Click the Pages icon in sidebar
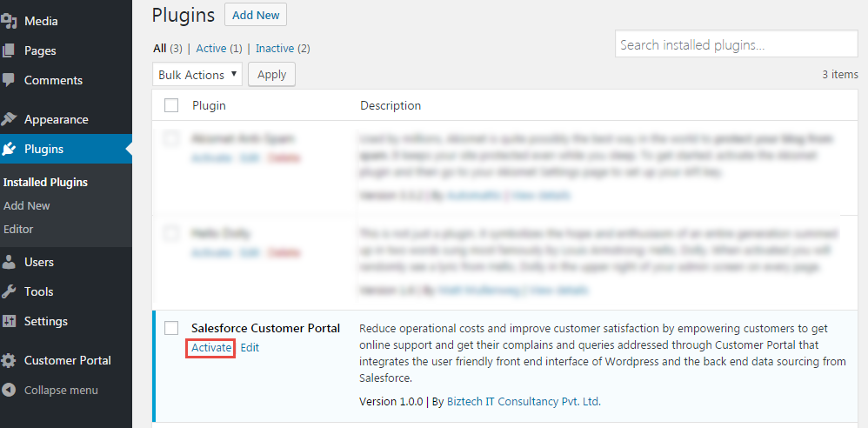Screen dimensions: 868x428 tap(9, 50)
